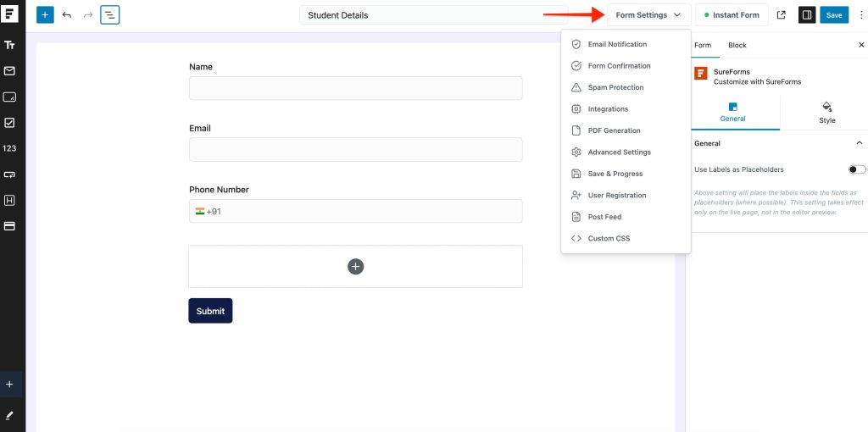Click the SureForms orange logo in sidebar
The height and width of the screenshot is (432, 868).
click(x=701, y=74)
